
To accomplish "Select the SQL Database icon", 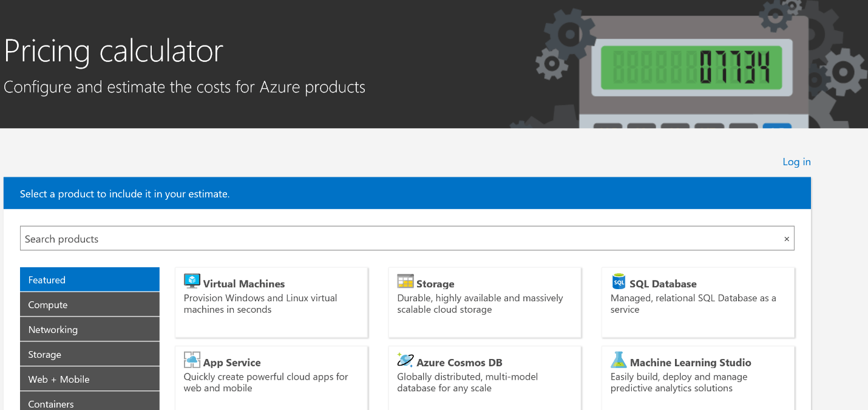I will [618, 281].
